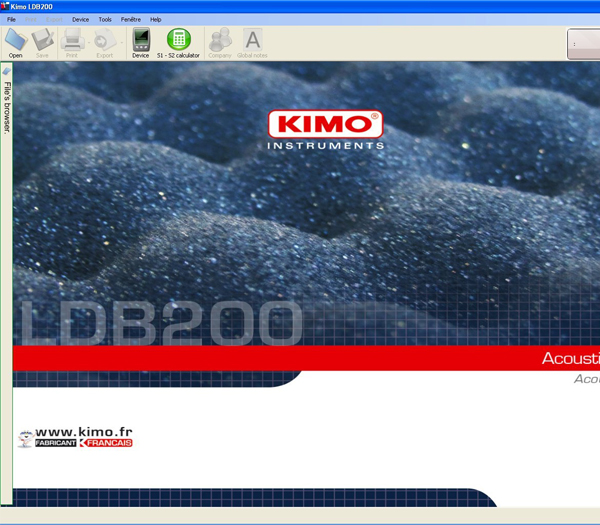Viewport: 600px width, 525px height.
Task: Open the Help menu
Action: [x=155, y=20]
